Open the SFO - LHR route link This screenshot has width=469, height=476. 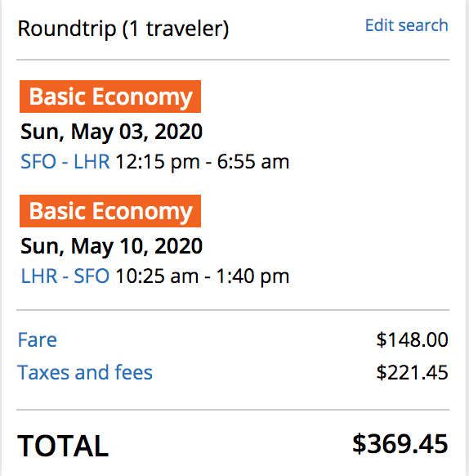(x=65, y=161)
